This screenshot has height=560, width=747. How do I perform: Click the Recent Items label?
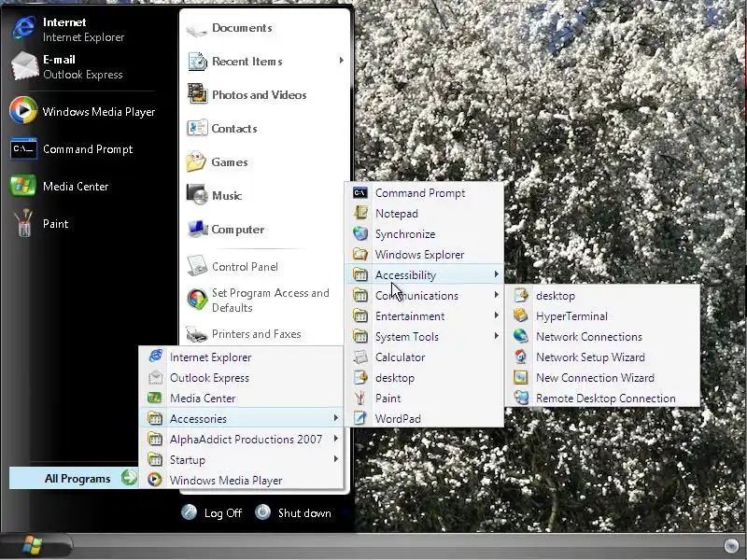point(247,61)
